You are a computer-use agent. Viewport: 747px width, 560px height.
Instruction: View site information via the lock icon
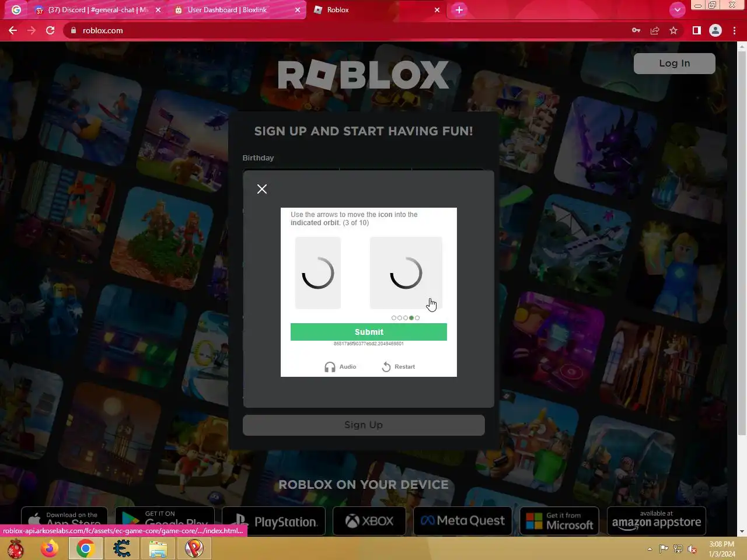[x=73, y=30]
